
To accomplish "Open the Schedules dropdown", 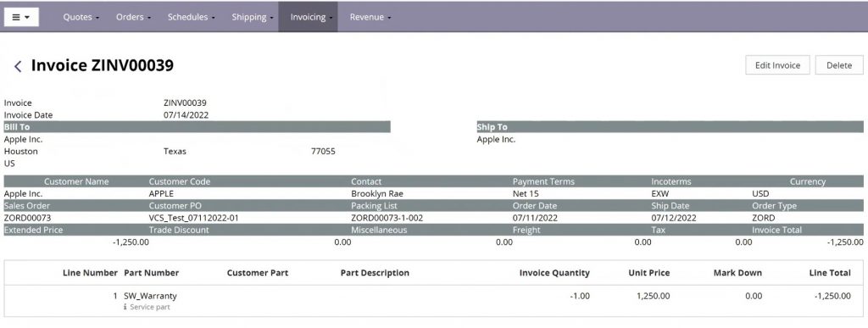I will coord(192,17).
